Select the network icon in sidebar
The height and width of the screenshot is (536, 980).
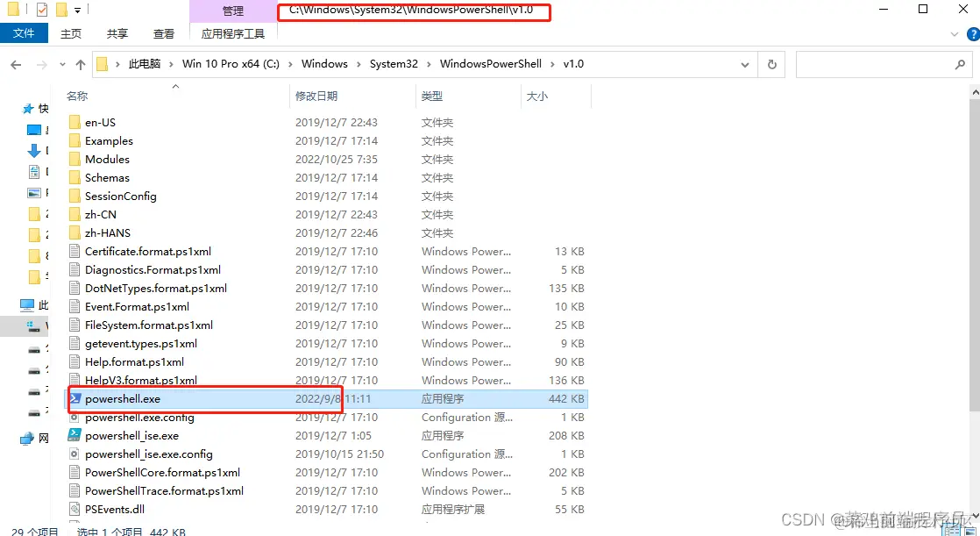(x=27, y=439)
